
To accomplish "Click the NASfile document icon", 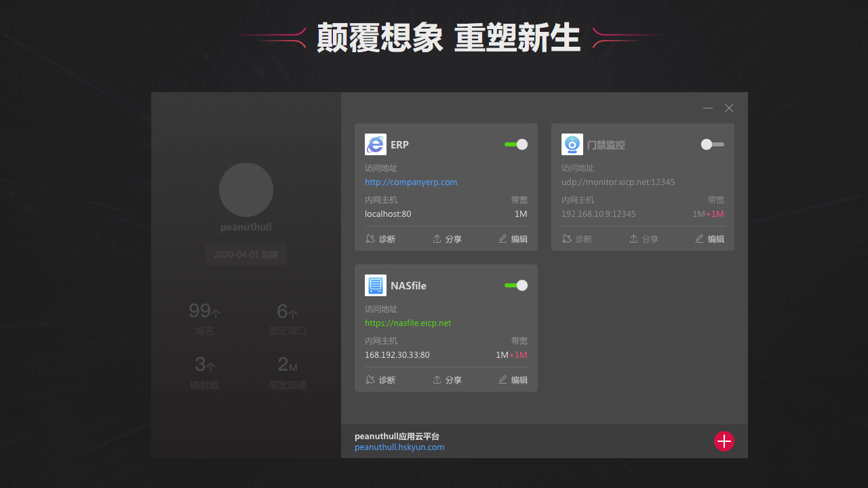I will coord(375,285).
